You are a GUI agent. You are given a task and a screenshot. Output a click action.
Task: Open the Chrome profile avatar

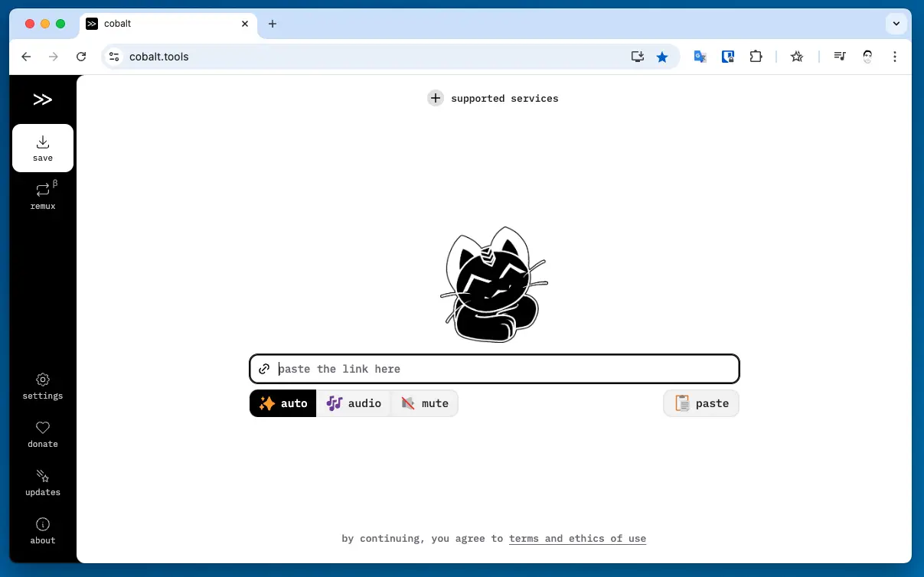click(867, 57)
